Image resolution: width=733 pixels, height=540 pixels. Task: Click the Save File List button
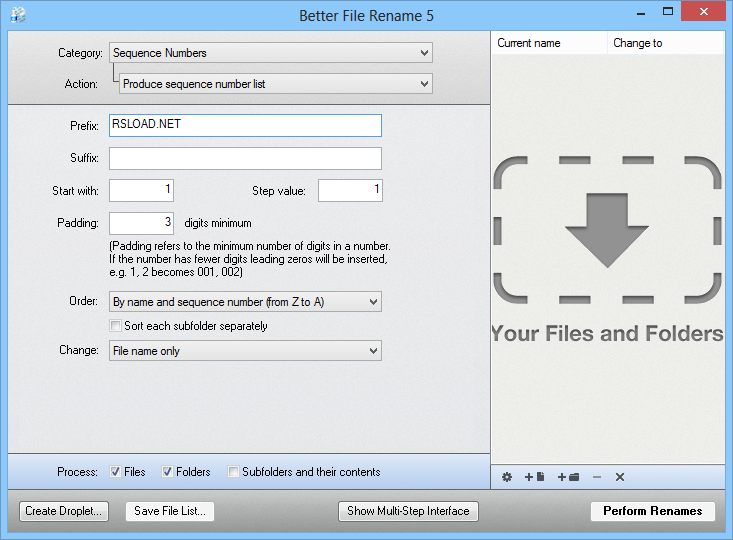pyautogui.click(x=170, y=511)
